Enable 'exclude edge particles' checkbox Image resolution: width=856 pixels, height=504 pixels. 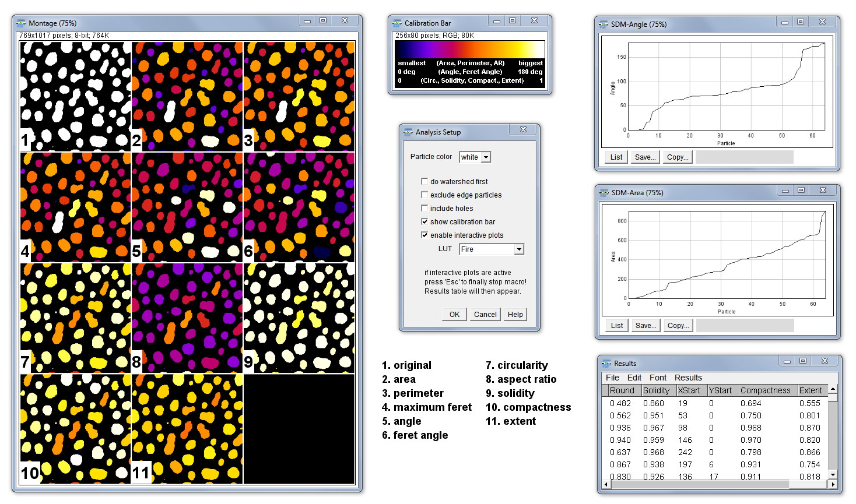point(425,195)
